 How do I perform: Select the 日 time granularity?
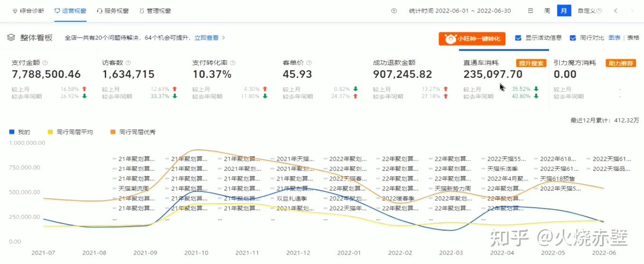tap(531, 10)
